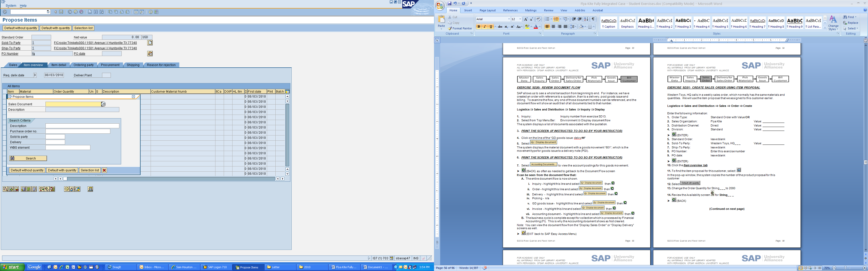Click the SAP red Cancel icon
Screen dimensions: 868x271
(x=81, y=12)
